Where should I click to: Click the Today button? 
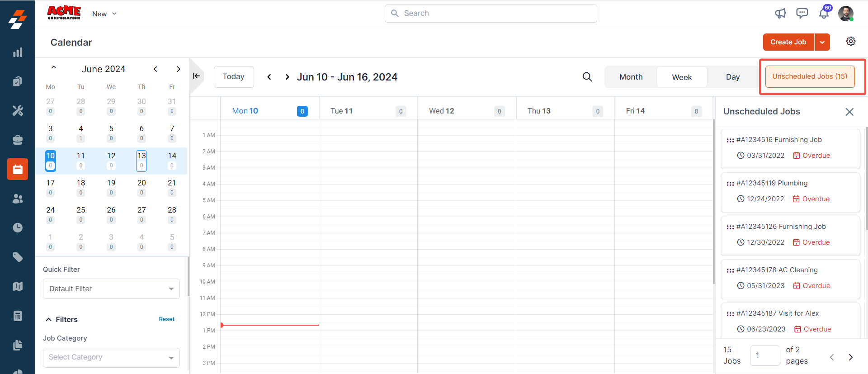pos(233,77)
